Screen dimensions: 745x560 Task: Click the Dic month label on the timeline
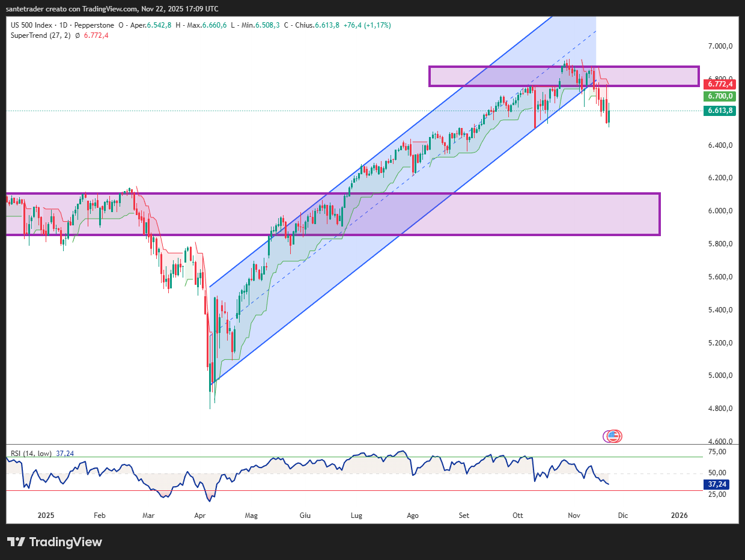point(622,515)
